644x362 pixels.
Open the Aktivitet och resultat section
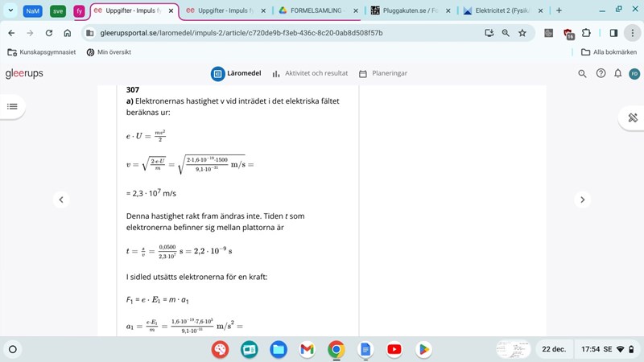[x=310, y=73]
